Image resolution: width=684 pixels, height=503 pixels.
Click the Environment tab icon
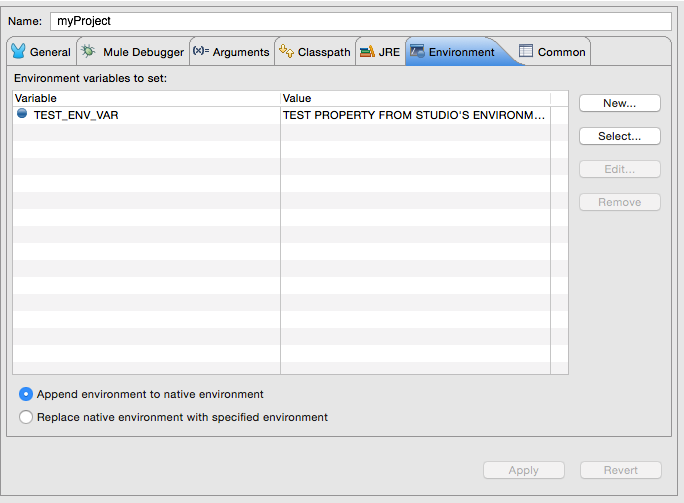[417, 52]
